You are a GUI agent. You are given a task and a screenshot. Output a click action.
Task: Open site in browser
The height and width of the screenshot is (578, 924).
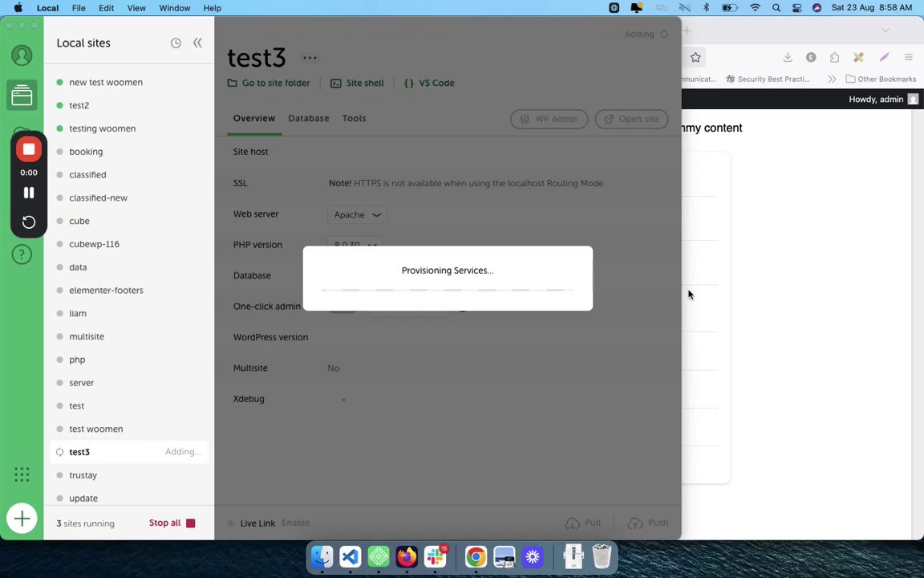click(632, 119)
